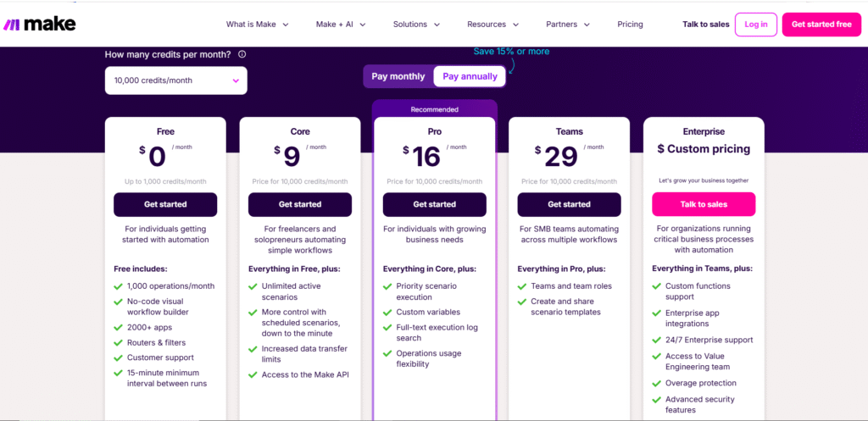The height and width of the screenshot is (421, 868).
Task: Click the checkmark next to Unlimited active scenarios
Action: [x=253, y=286]
